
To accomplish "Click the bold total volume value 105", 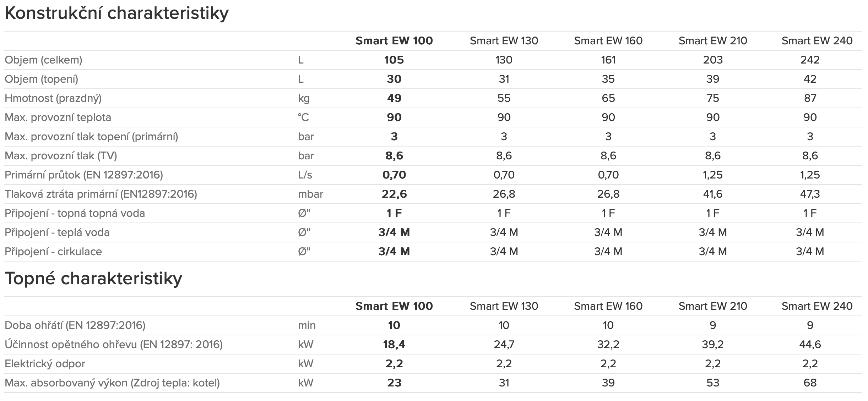I will (x=394, y=60).
